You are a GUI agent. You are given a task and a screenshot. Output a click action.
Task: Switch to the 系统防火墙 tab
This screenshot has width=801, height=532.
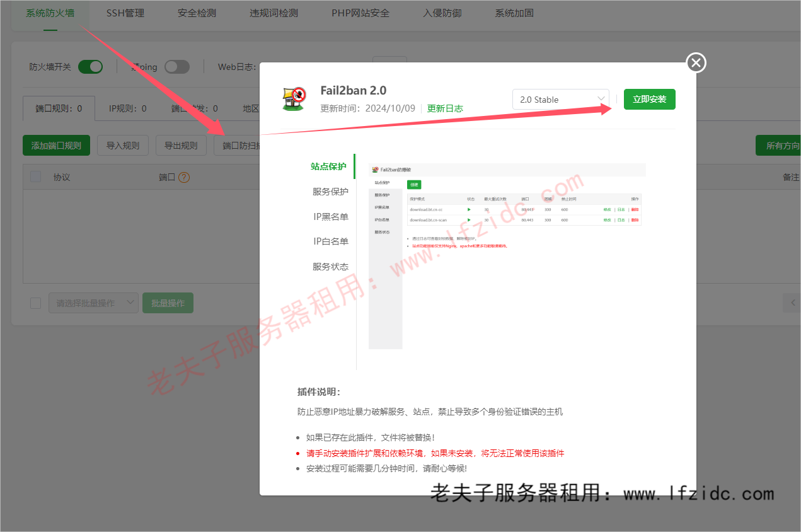pyautogui.click(x=50, y=13)
